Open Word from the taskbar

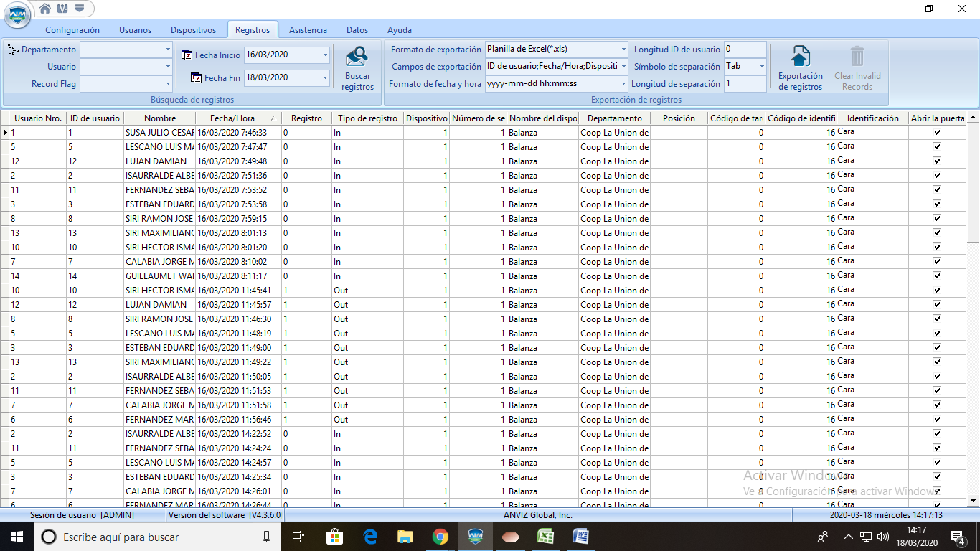pos(580,537)
